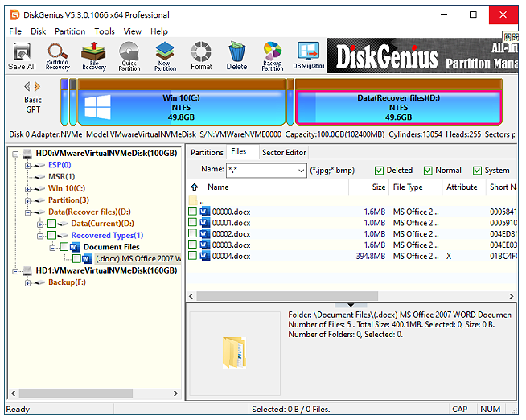526x420 pixels.
Task: Expand the Backup(F:) tree node
Action: coord(28,283)
